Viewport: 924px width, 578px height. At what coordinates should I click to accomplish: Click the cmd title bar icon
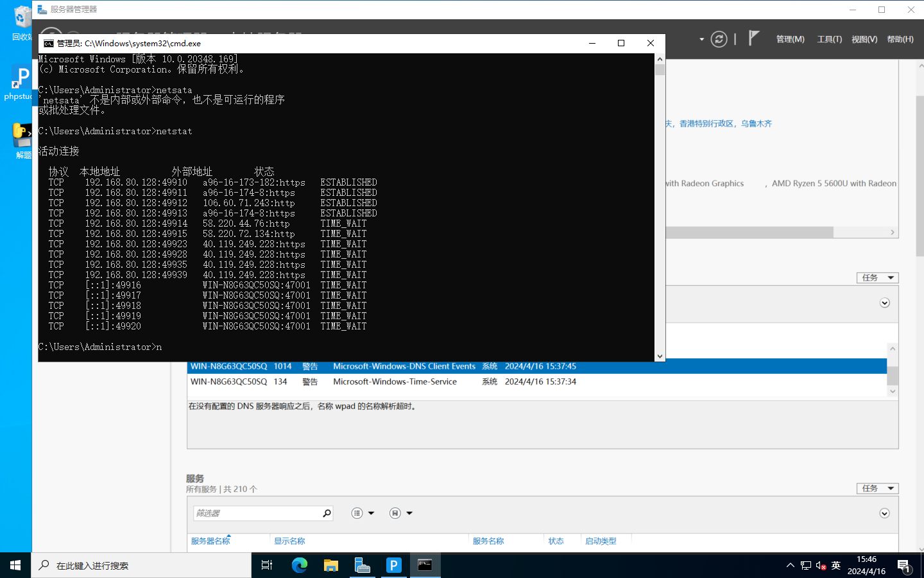coord(49,43)
